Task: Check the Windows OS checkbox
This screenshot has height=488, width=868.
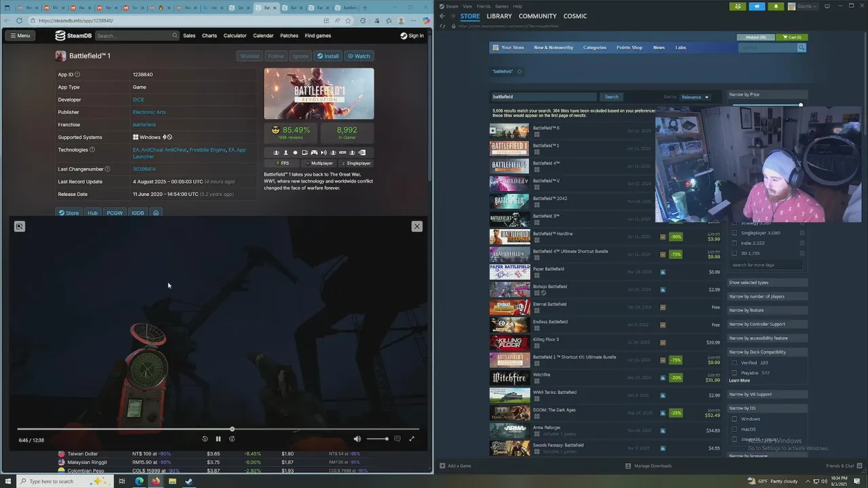Action: (x=734, y=419)
